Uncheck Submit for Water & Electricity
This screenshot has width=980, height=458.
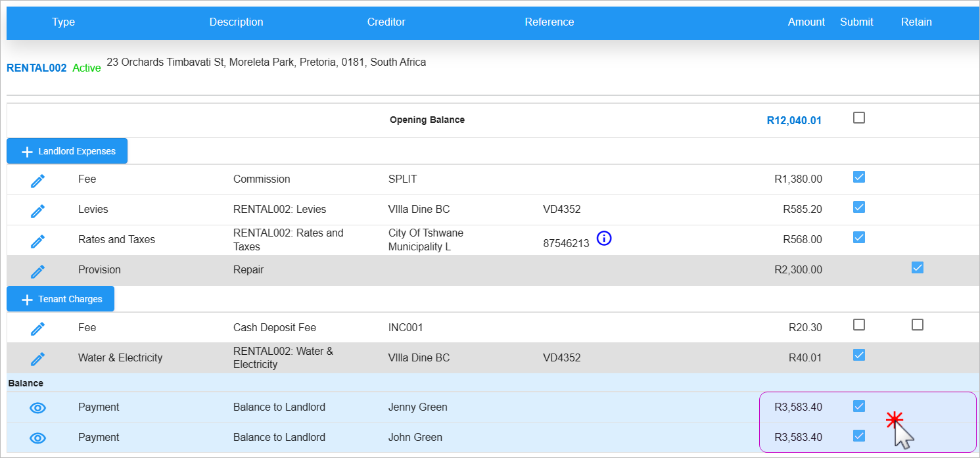point(858,355)
